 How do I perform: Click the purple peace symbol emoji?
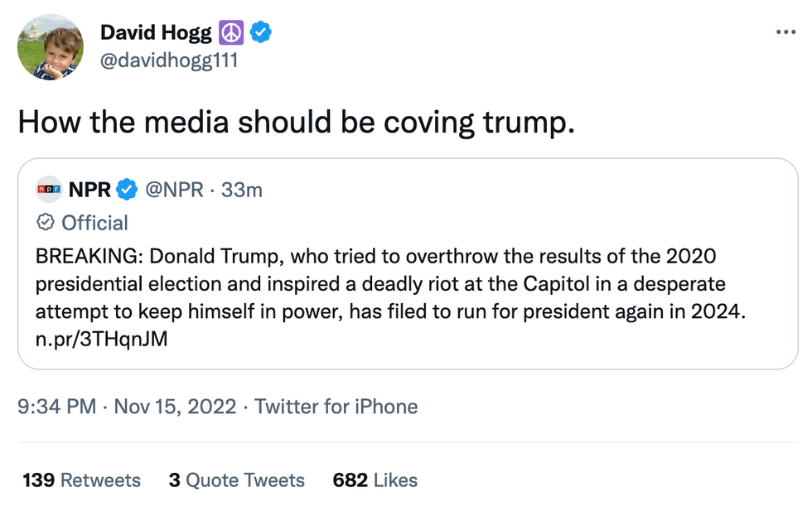[230, 33]
